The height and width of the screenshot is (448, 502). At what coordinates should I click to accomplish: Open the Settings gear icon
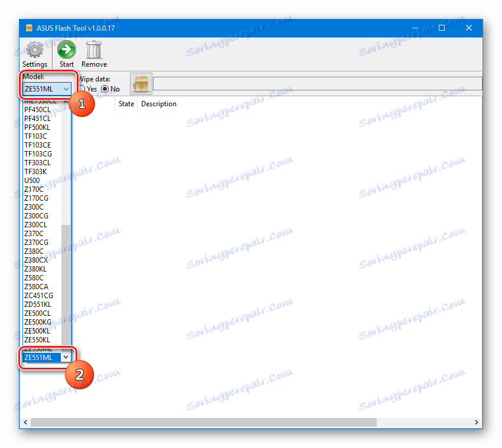(35, 50)
